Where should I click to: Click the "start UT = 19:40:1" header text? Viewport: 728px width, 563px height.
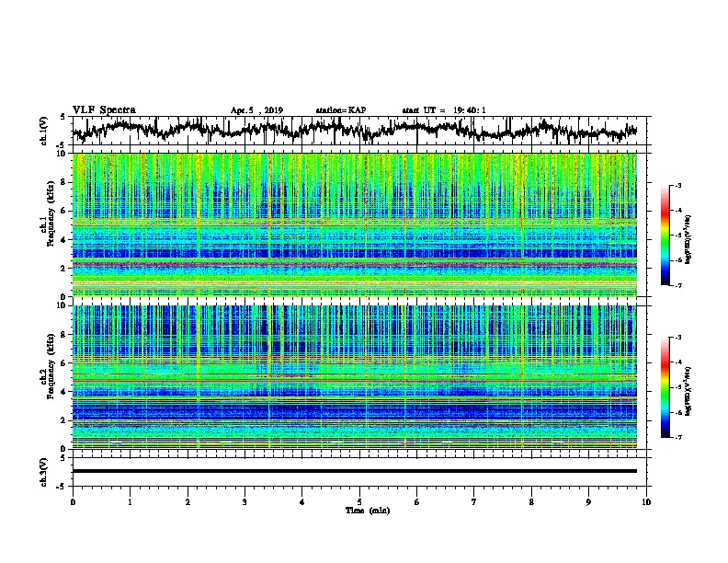coord(444,110)
